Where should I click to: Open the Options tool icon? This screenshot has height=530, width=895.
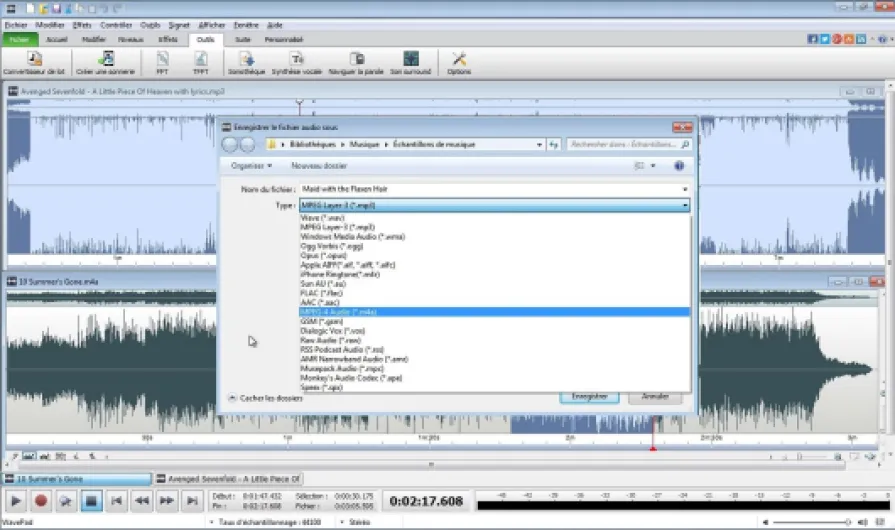[459, 60]
